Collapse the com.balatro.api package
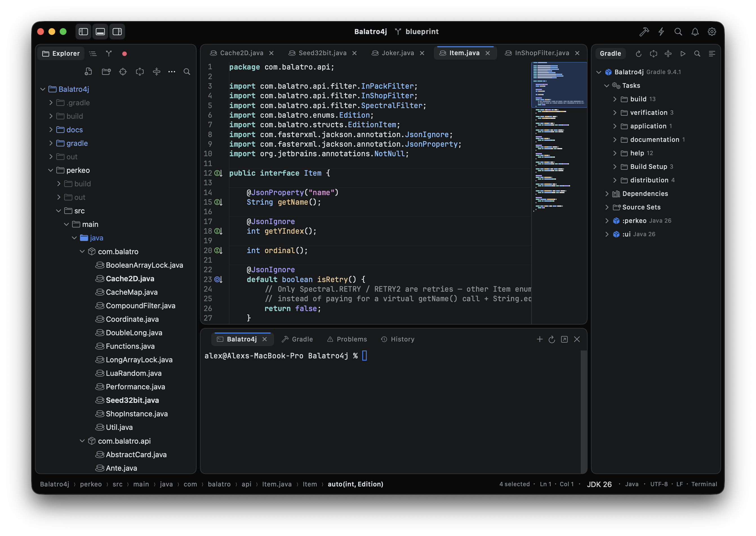The height and width of the screenshot is (536, 756). tap(82, 441)
